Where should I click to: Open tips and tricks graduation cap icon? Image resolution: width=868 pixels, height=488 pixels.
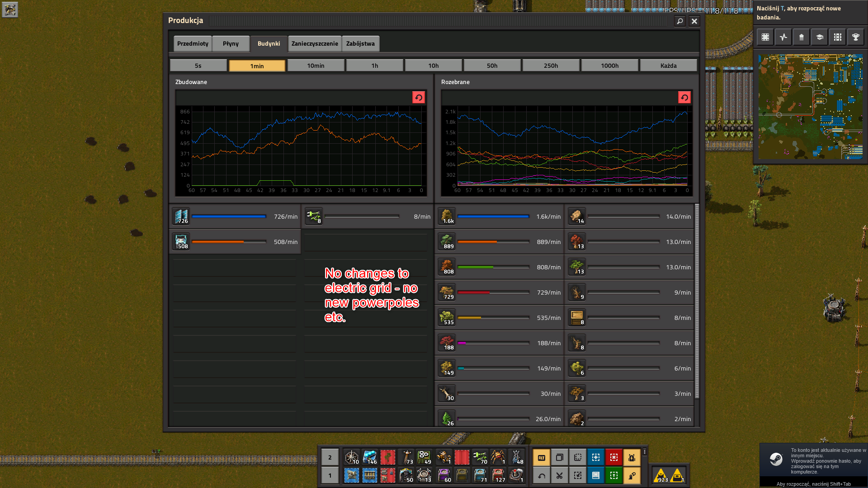[820, 37]
